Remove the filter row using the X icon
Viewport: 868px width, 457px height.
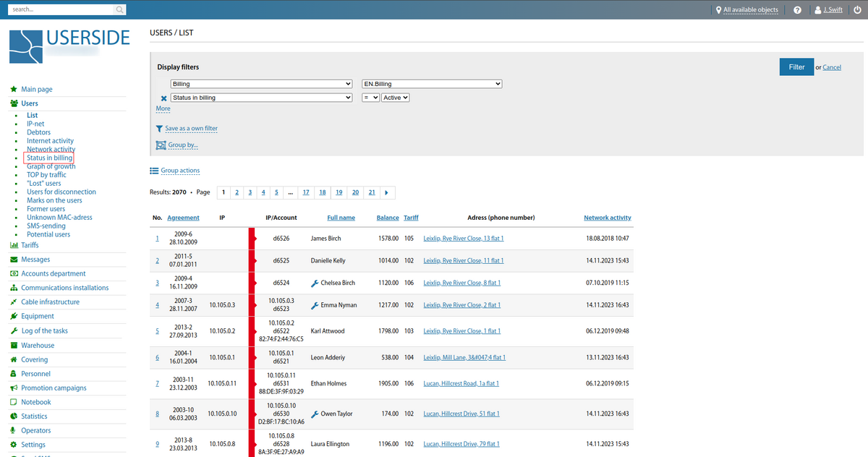click(163, 98)
